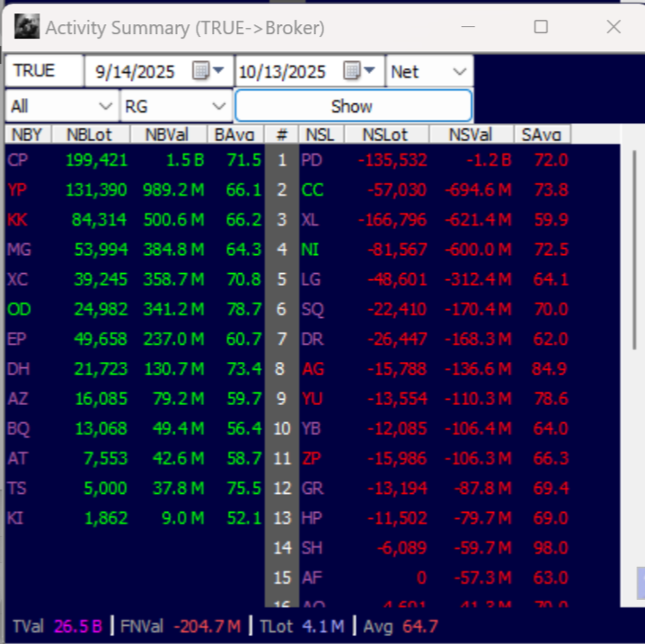Select buyer broker DH in row 8
This screenshot has height=644, width=645.
pos(19,369)
